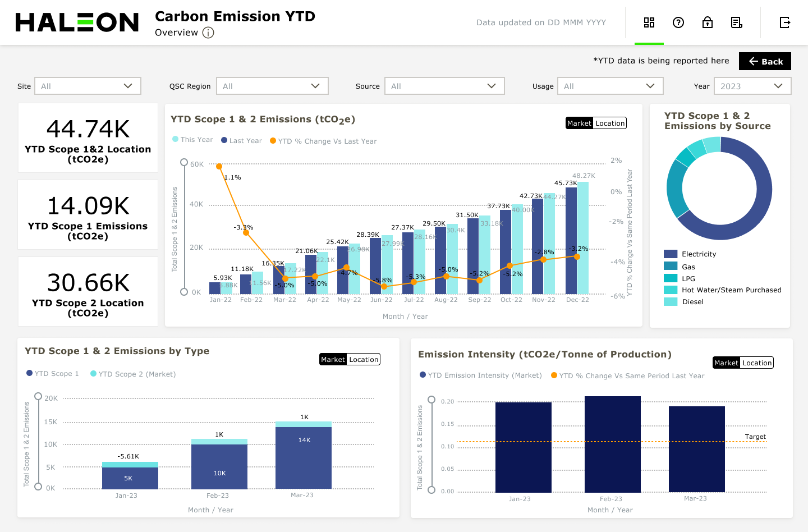The image size is (808, 532).
Task: Click the 44.74K YTD Scope 1&2 Location card
Action: pos(88,138)
